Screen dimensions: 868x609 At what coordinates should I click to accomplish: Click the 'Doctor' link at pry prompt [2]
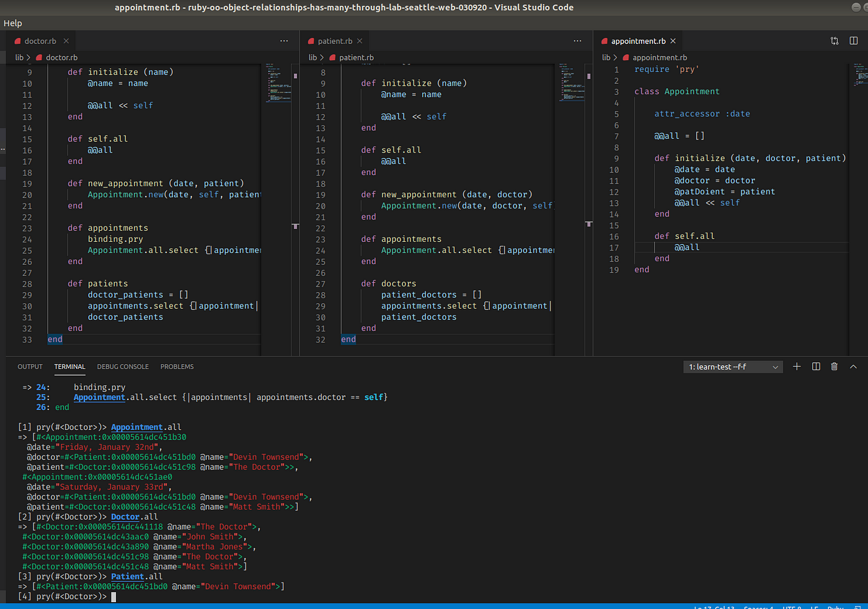point(125,517)
